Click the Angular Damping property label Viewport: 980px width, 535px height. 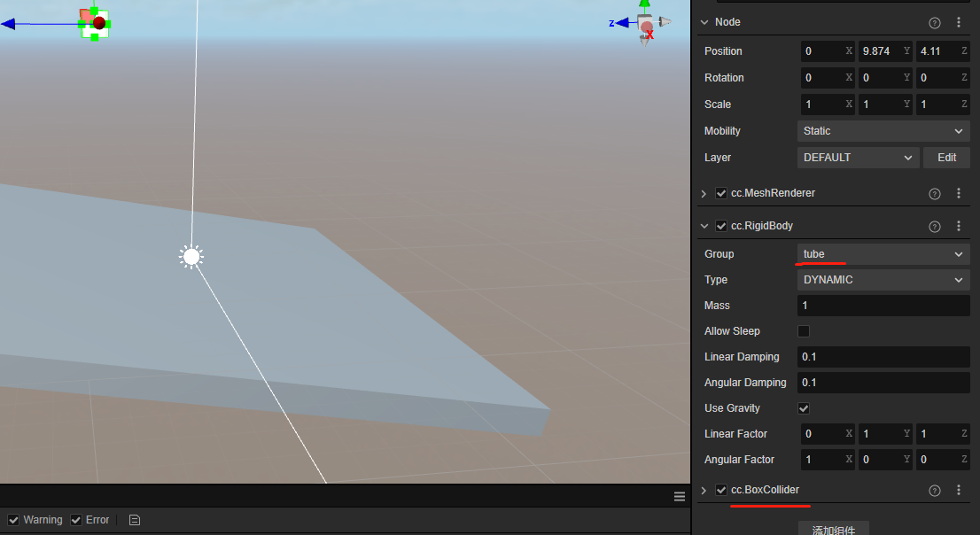click(745, 383)
